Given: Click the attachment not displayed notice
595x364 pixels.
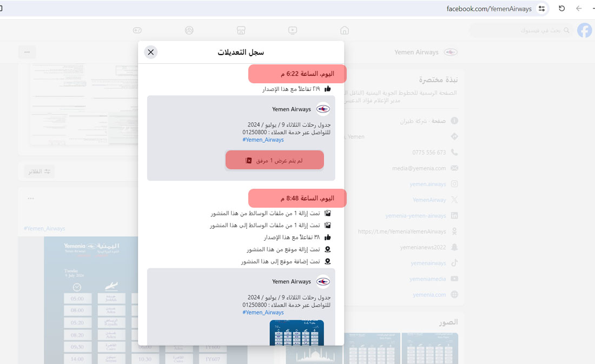Looking at the screenshot, I should click(275, 161).
